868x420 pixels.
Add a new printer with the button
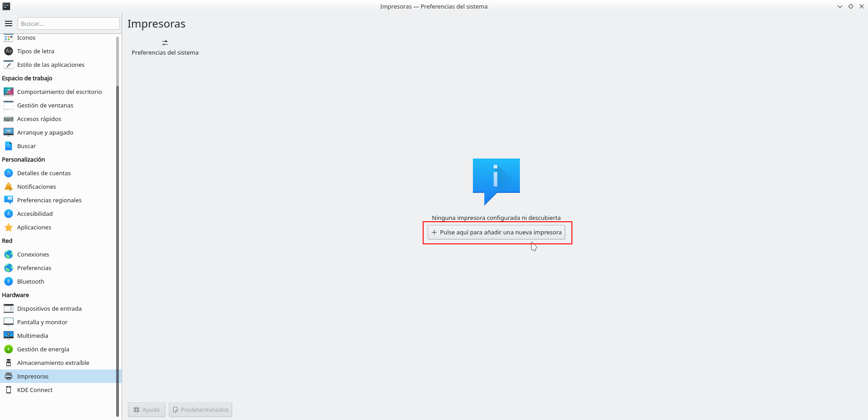pos(496,233)
